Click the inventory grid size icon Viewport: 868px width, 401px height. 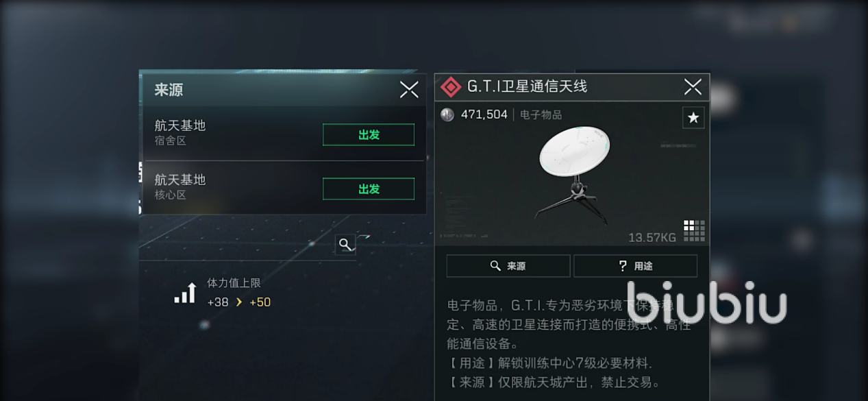coord(694,230)
